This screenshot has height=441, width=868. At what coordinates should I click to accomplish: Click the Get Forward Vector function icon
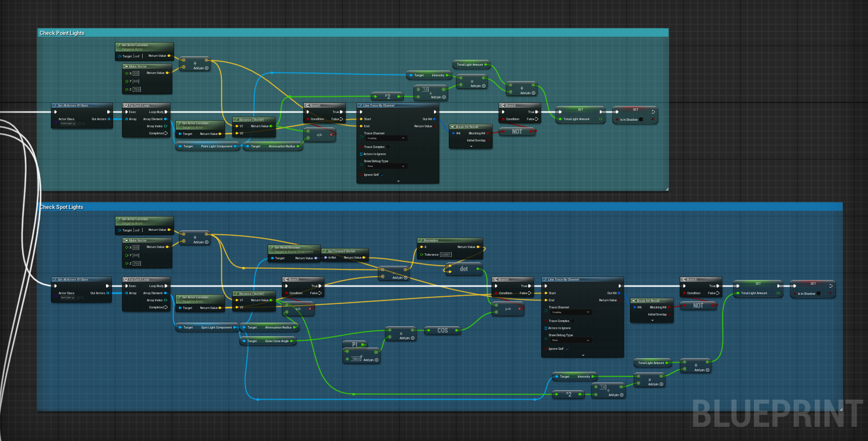[x=325, y=251]
